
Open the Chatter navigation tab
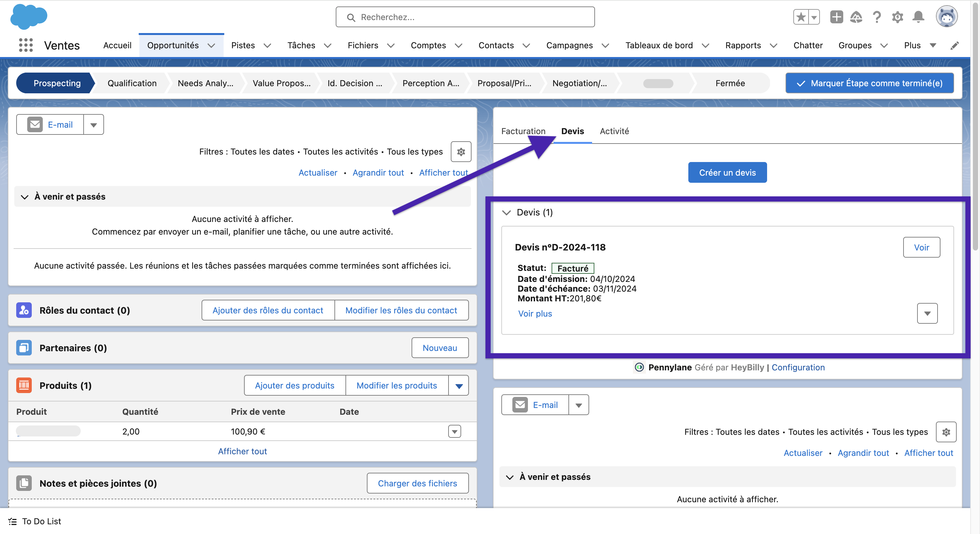click(808, 46)
